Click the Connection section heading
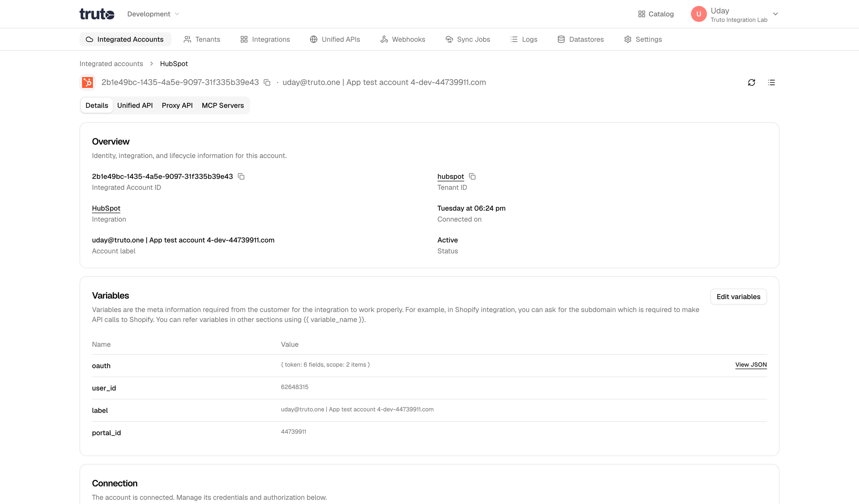The image size is (859, 504). tap(114, 483)
